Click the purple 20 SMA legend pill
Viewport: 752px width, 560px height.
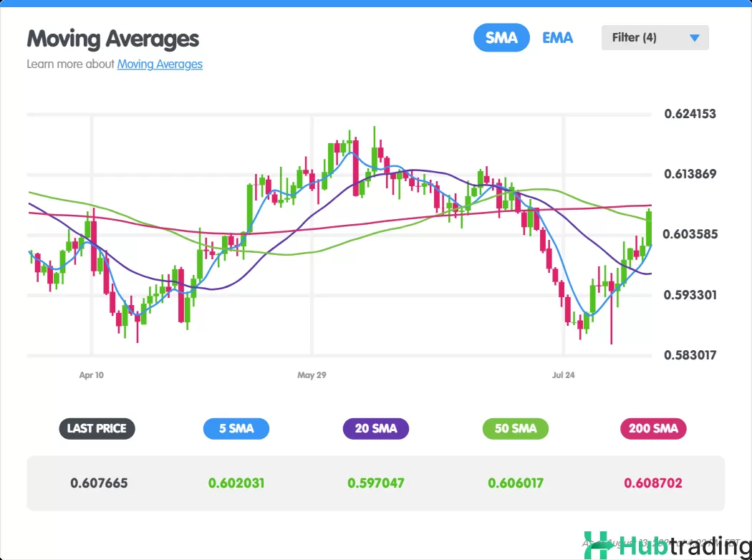(x=375, y=429)
